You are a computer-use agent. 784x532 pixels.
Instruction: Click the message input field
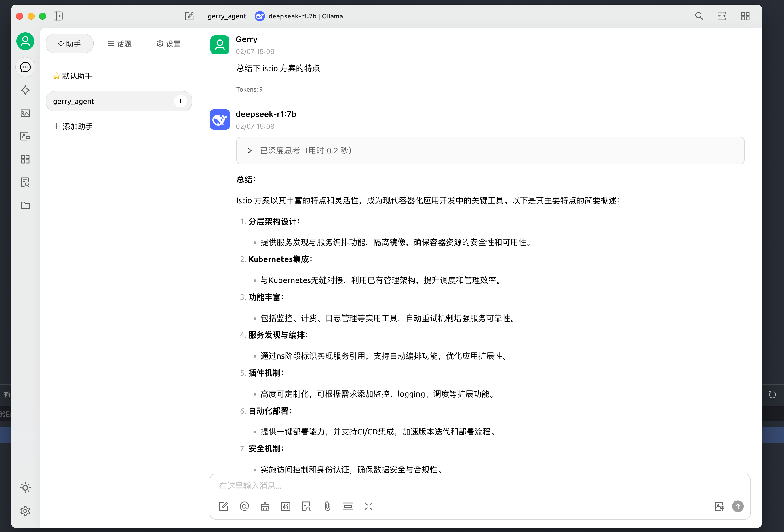(x=480, y=485)
